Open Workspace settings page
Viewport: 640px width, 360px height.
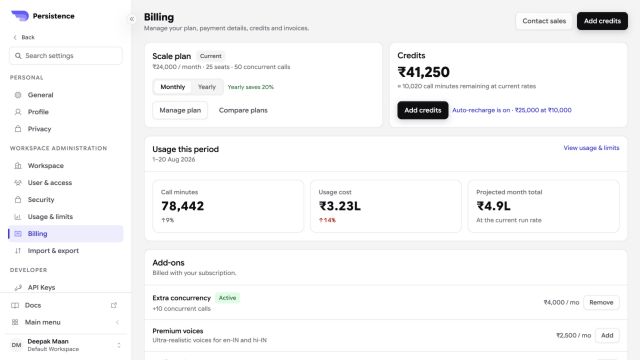[x=66, y=165]
